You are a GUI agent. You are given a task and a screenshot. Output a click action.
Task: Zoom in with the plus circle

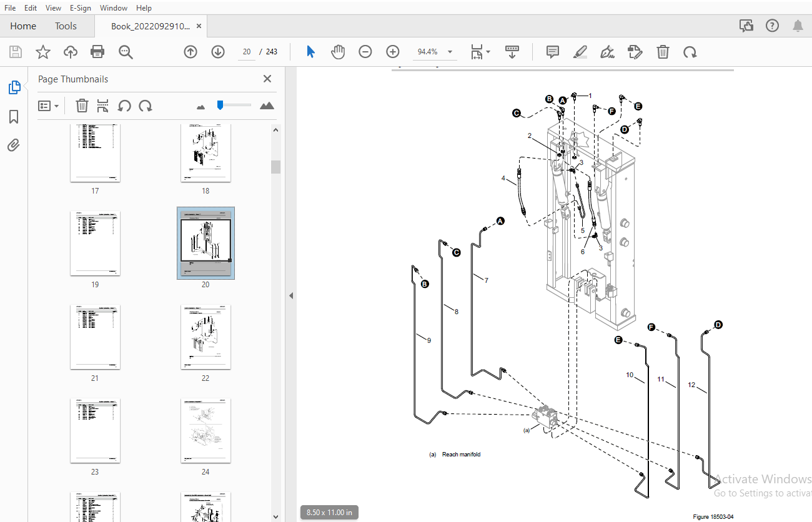(x=393, y=52)
